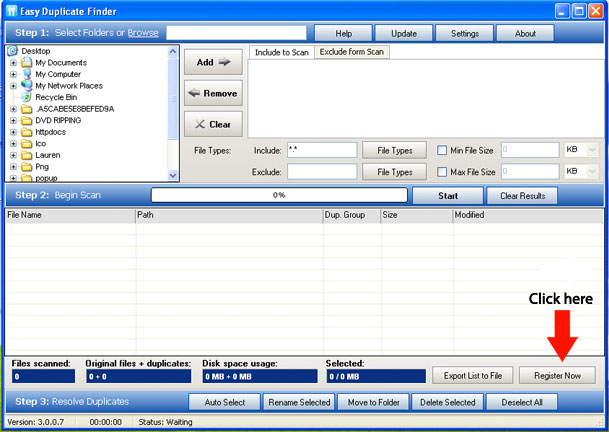Open the Settings button
The height and width of the screenshot is (432, 609).
point(465,33)
